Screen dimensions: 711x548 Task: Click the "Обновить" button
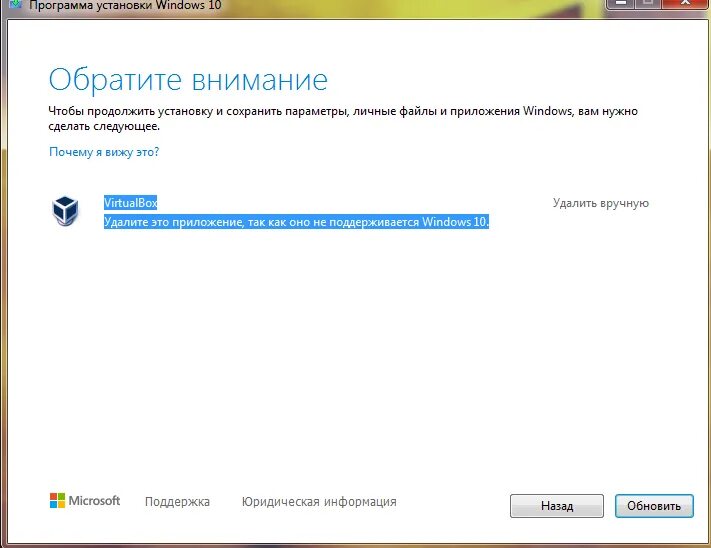click(x=654, y=506)
